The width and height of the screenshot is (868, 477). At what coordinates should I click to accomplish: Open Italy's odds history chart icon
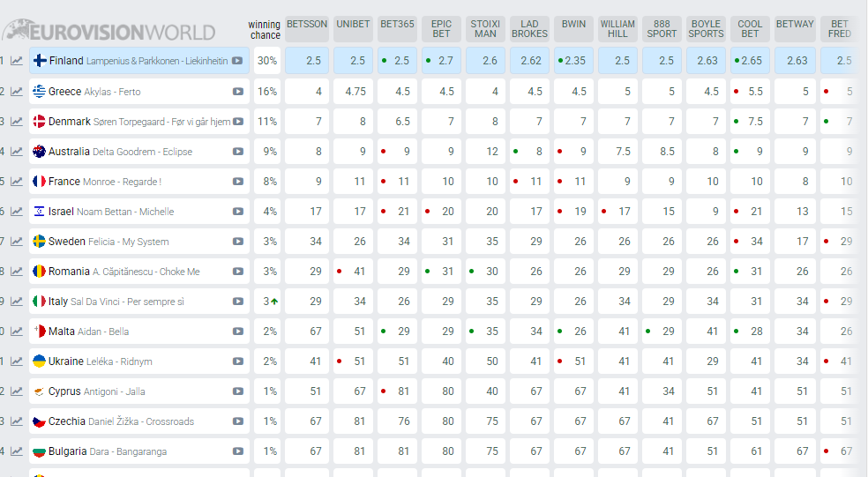click(x=17, y=301)
